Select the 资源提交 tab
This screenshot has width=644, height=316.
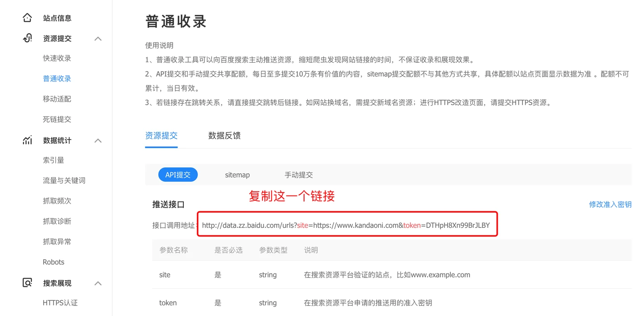pyautogui.click(x=161, y=136)
